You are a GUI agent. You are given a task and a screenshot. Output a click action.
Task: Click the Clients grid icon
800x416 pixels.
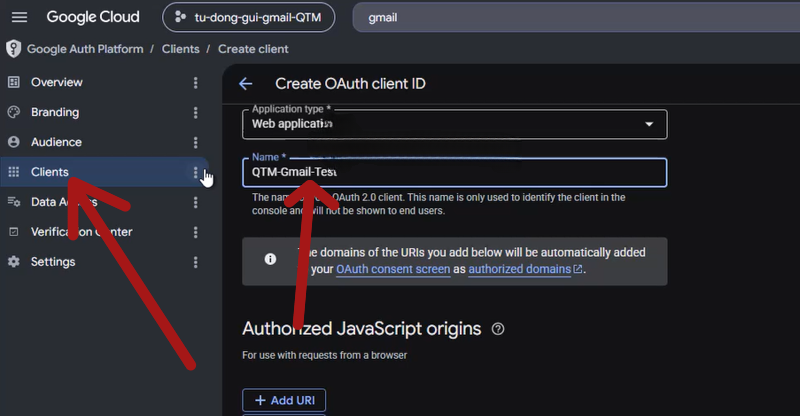click(x=14, y=172)
